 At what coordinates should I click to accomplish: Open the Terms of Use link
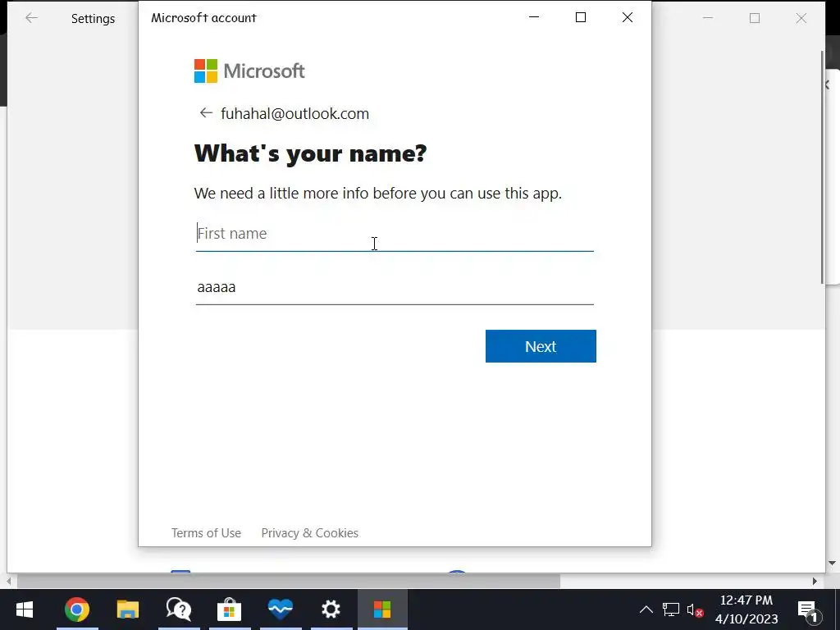[206, 533]
